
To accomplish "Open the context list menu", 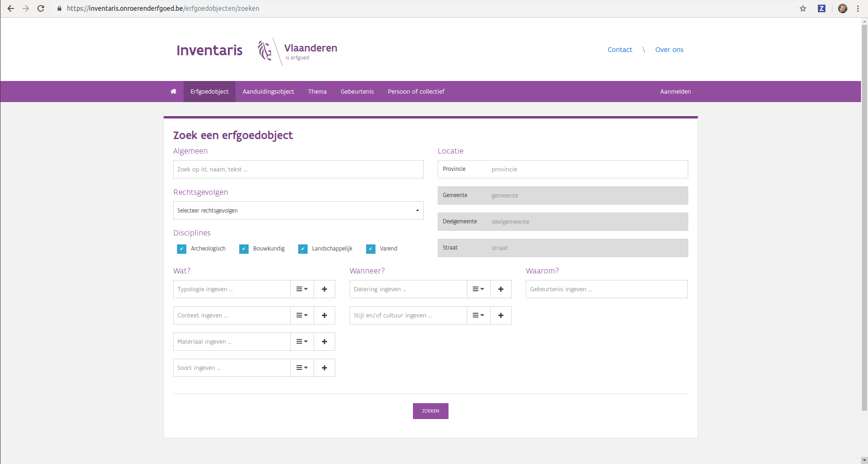I will tap(302, 316).
